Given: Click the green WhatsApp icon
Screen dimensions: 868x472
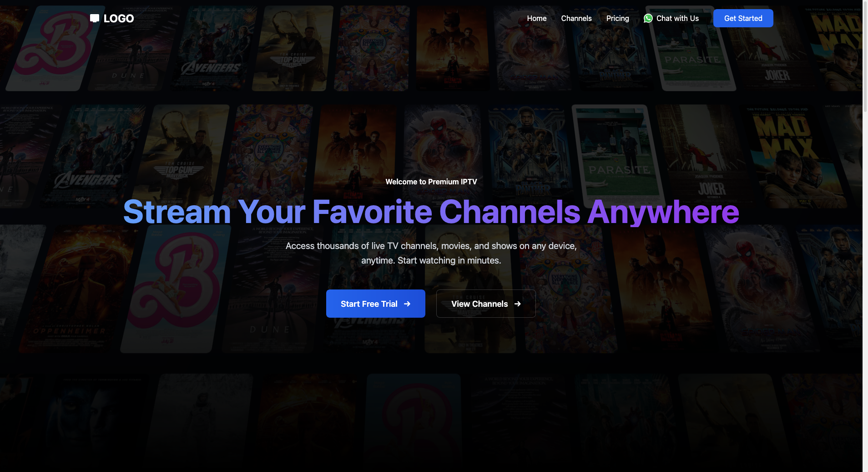Looking at the screenshot, I should coord(649,18).
